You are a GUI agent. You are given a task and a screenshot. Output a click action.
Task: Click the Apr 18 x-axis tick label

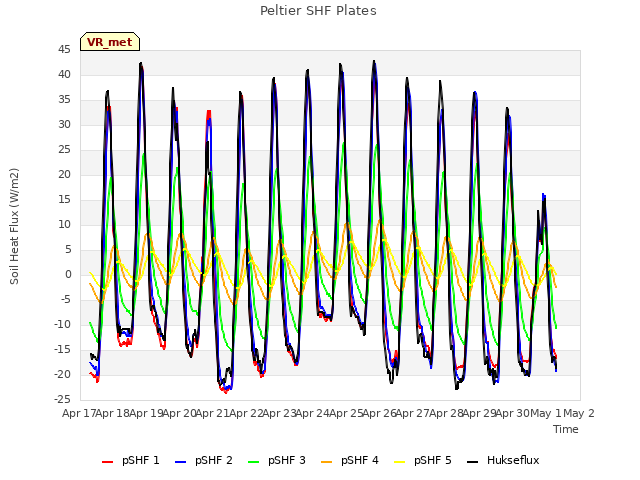[x=112, y=413]
